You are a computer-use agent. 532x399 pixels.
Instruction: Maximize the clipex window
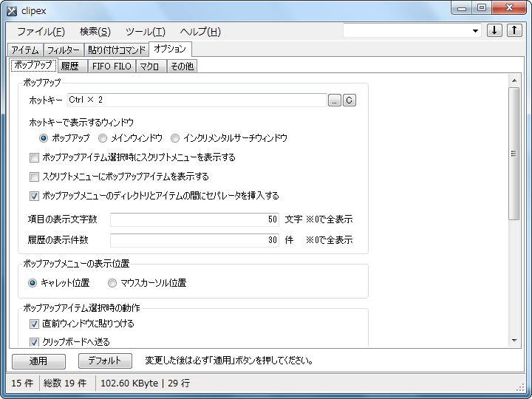[482, 8]
